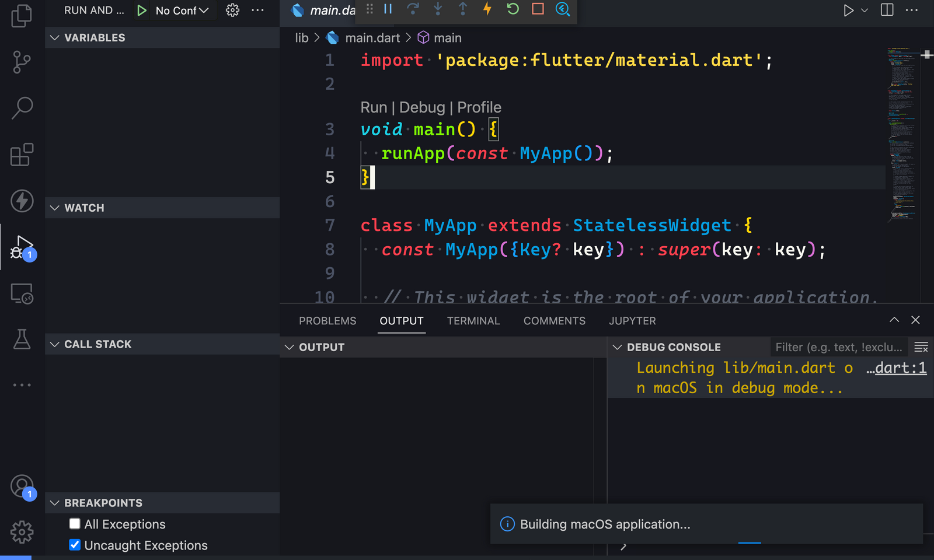
Task: Open run options dropdown arrow
Action: (x=865, y=10)
